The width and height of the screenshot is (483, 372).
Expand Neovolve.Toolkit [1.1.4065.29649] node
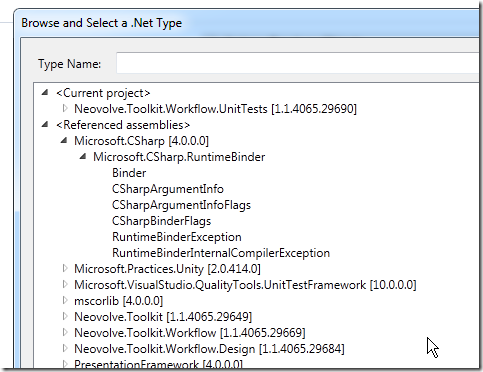(x=65, y=316)
